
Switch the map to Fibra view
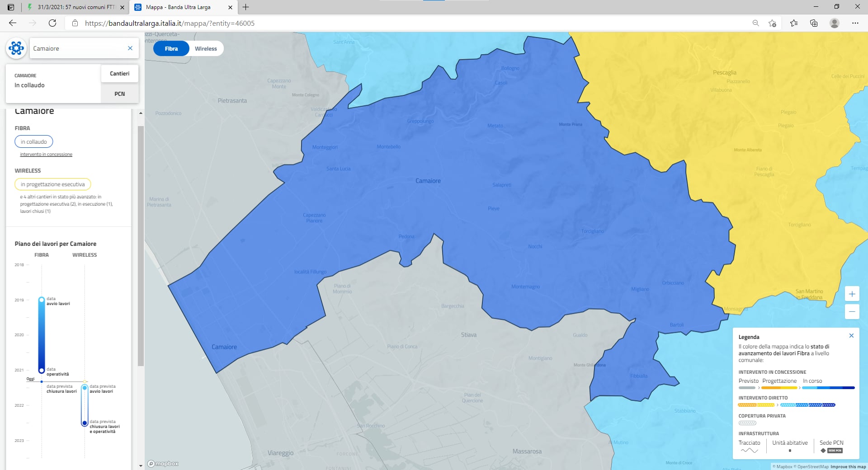[171, 49]
